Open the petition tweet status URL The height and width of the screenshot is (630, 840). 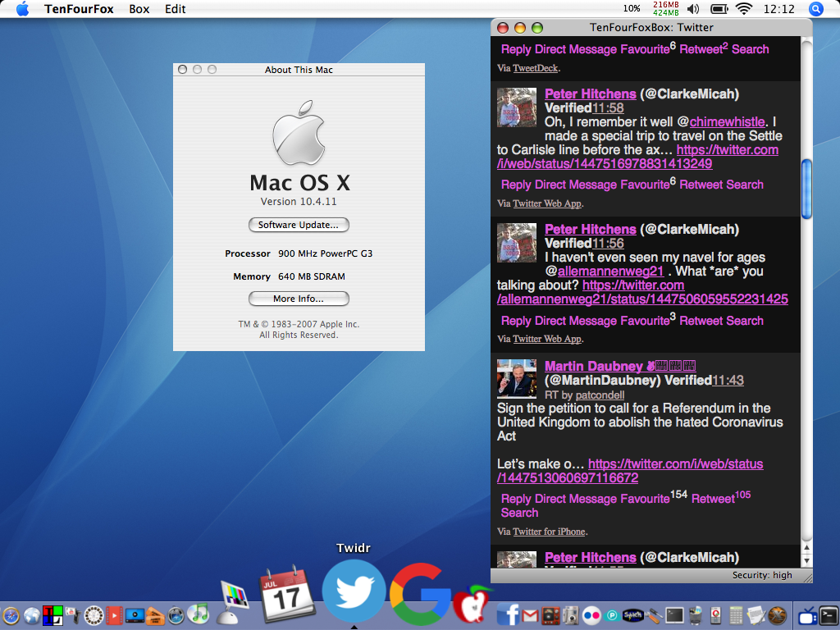[x=630, y=470]
